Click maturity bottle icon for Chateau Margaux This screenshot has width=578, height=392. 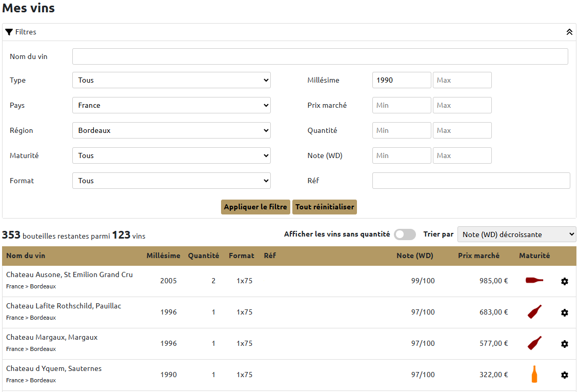tap(534, 343)
